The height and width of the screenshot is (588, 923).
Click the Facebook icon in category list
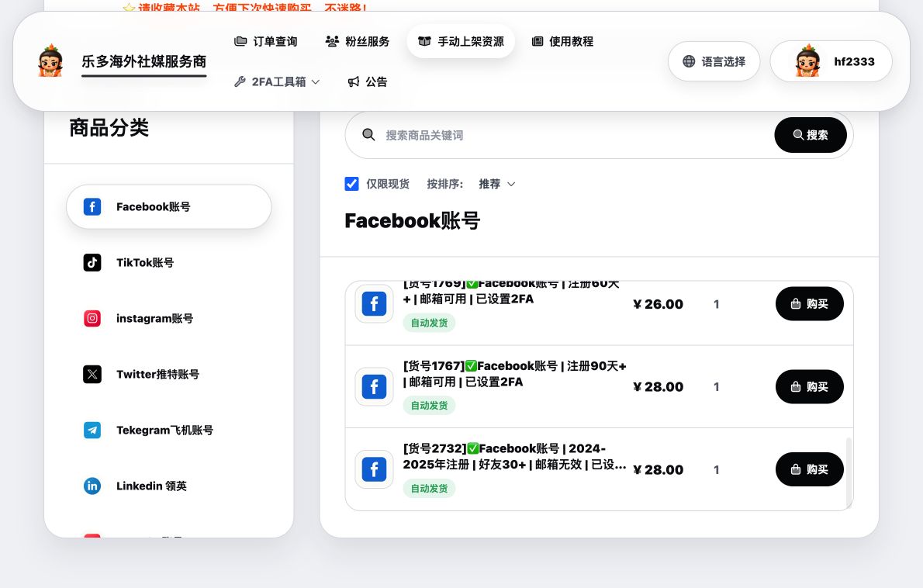[x=92, y=206]
